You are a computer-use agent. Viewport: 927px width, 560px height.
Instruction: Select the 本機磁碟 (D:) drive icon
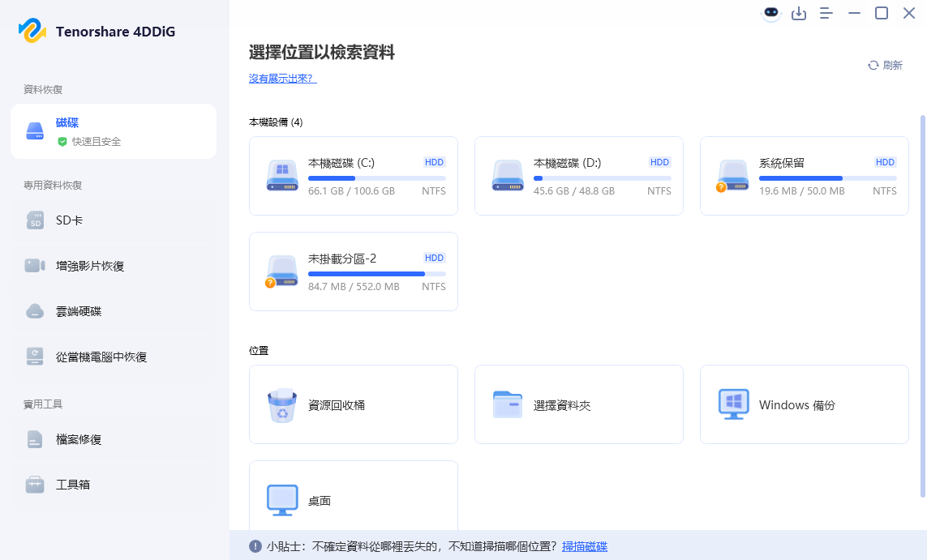point(508,176)
